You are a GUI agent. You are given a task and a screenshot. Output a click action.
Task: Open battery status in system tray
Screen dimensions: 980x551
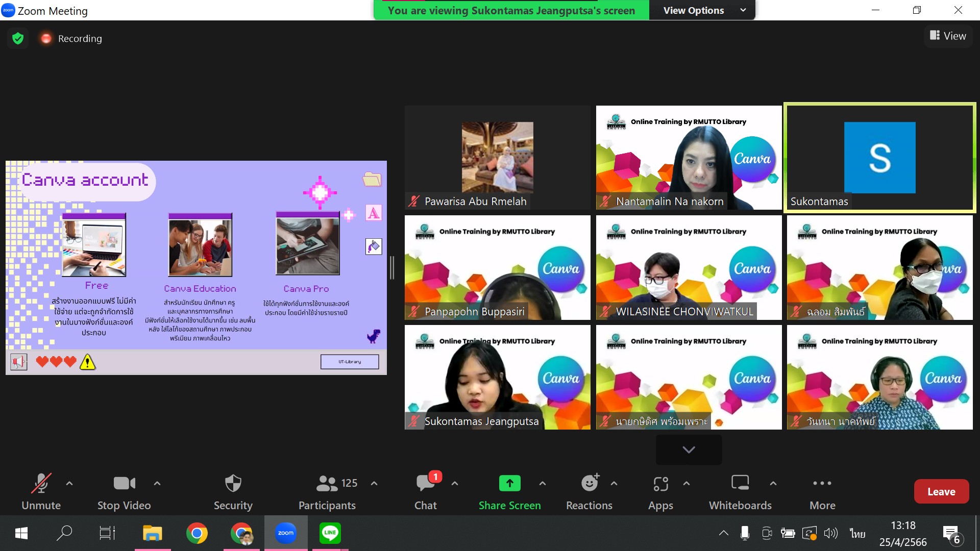click(x=788, y=534)
